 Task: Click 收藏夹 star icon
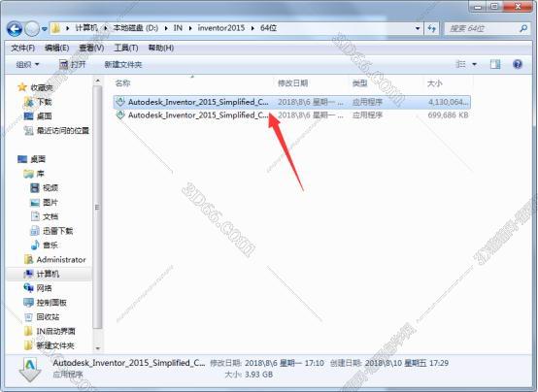pos(22,87)
